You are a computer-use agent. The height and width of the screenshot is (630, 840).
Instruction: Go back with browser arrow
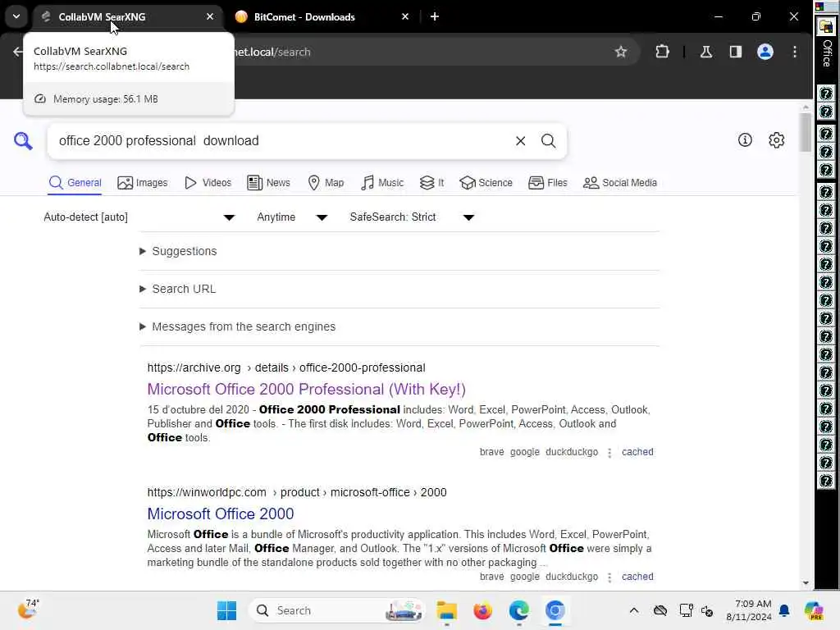pyautogui.click(x=18, y=52)
